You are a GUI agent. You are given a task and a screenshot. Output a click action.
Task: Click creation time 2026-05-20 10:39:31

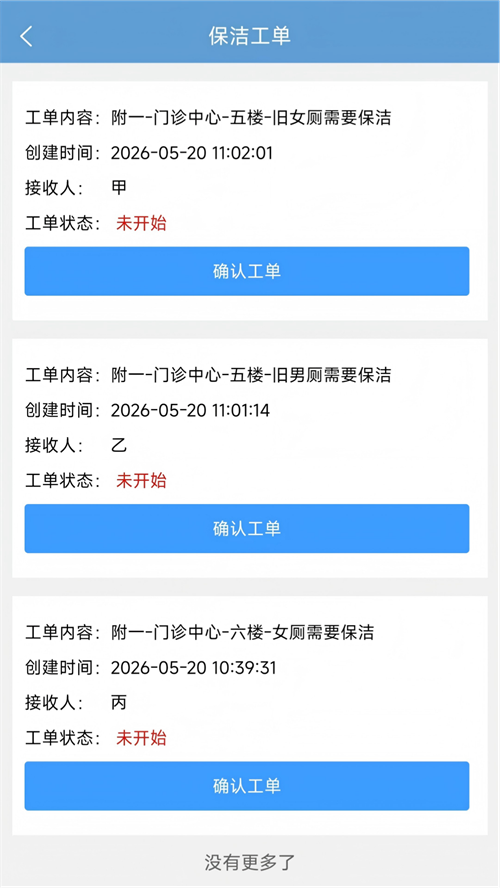tap(193, 668)
